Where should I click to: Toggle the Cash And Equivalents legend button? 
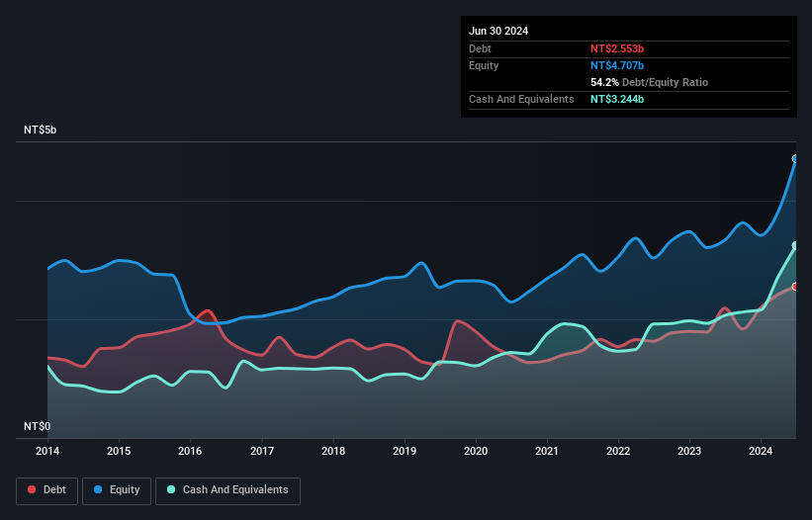coord(227,490)
